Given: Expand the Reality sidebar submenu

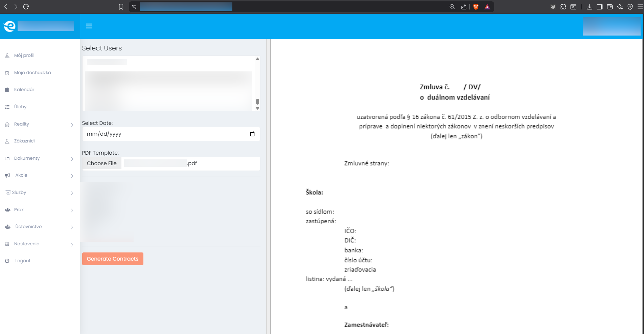Looking at the screenshot, I should (x=72, y=125).
